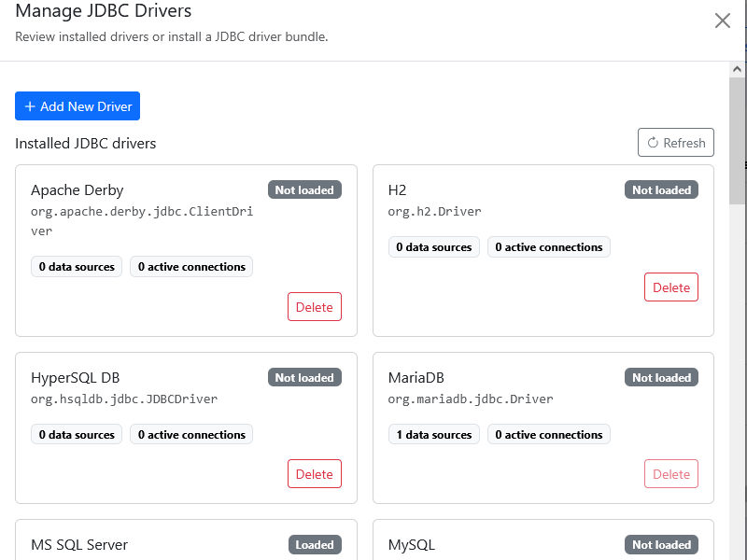Viewport: 747px width, 560px height.
Task: Click the scrollbar up arrow
Action: pos(737,69)
